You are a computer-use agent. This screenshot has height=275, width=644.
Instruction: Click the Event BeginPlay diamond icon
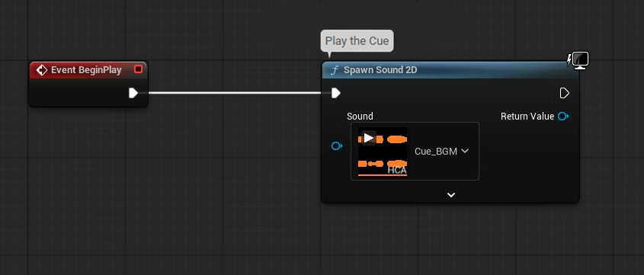[41, 70]
